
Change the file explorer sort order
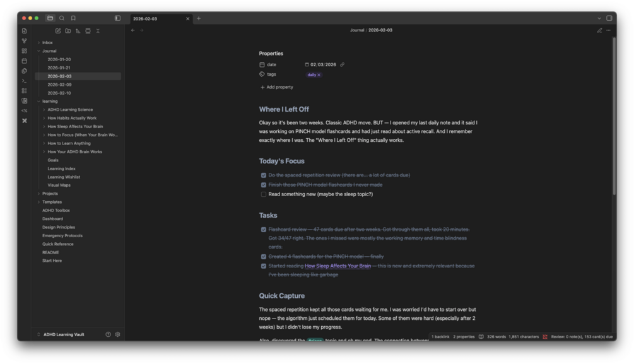click(x=78, y=31)
